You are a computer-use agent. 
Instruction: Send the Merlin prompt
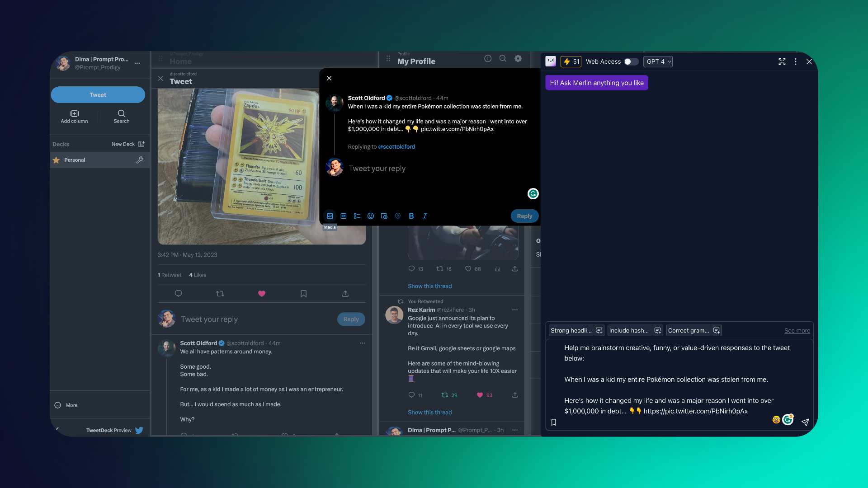805,422
